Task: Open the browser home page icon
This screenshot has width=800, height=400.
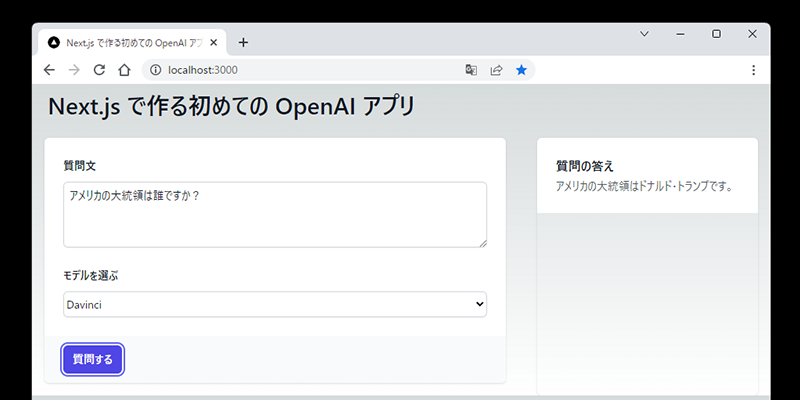Action: coord(124,70)
